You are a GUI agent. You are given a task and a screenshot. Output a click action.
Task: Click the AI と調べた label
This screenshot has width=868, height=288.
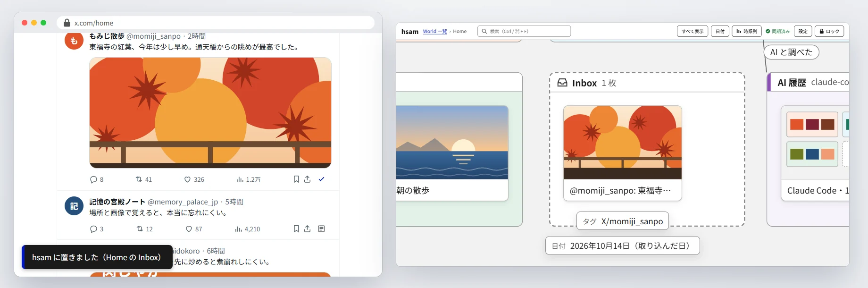tap(791, 52)
